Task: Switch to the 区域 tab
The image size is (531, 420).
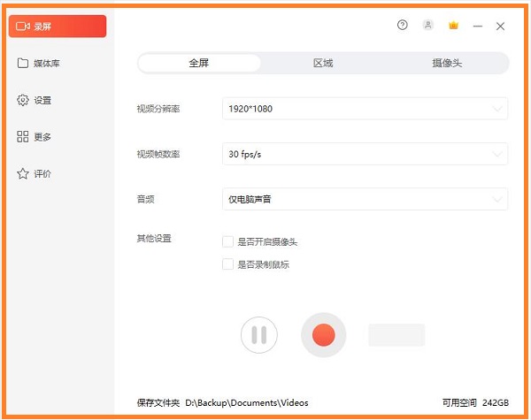Action: click(x=323, y=63)
